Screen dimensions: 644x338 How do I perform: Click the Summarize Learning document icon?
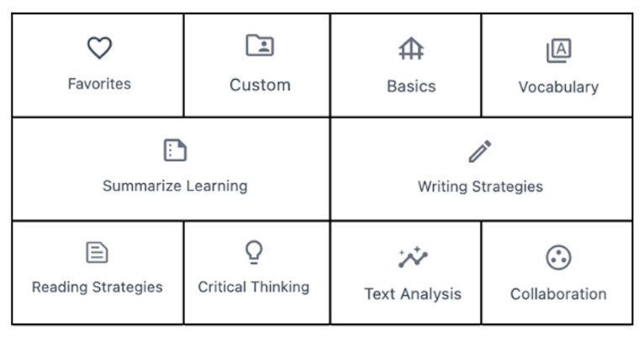tap(175, 150)
